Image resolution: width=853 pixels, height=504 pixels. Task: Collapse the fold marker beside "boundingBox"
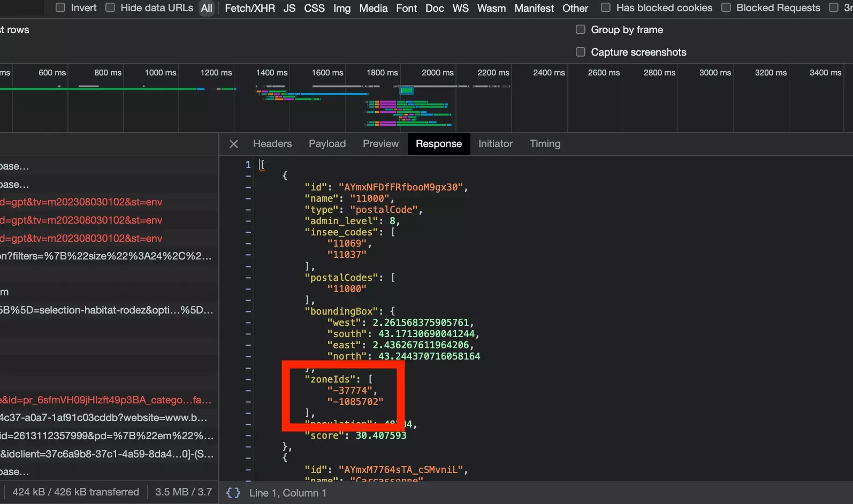(248, 311)
